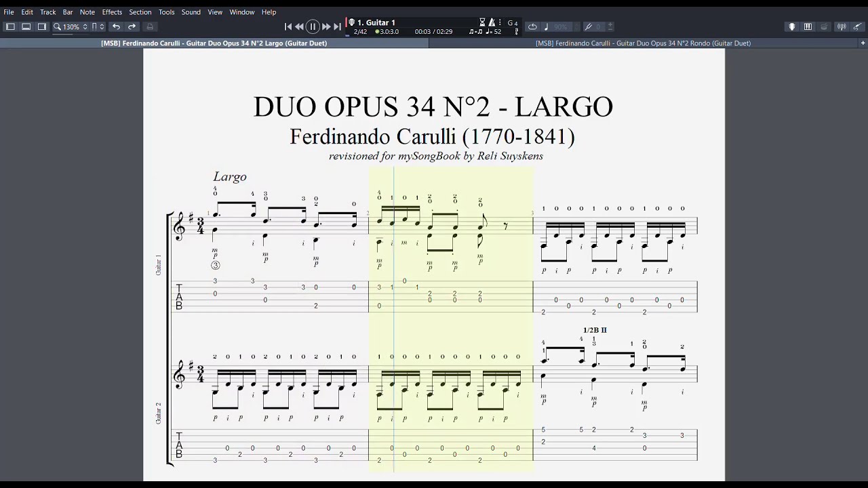This screenshot has height=488, width=868.
Task: Toggle the right inspector panel
Action: 42,26
